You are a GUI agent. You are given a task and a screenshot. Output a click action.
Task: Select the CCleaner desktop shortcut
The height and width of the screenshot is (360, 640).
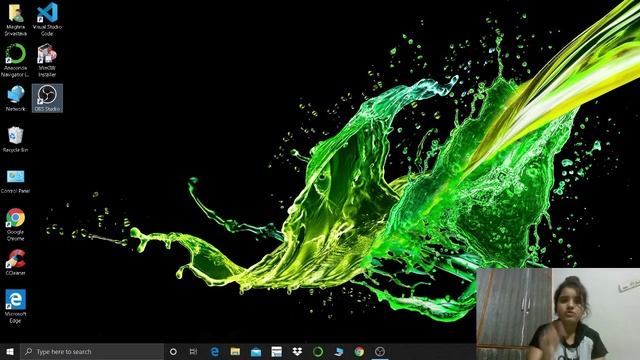pos(16,262)
